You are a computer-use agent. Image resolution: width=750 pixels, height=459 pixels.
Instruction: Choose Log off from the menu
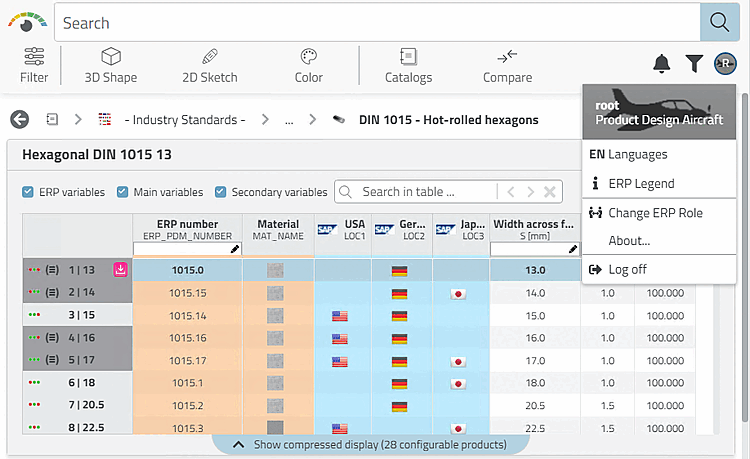pyautogui.click(x=627, y=270)
